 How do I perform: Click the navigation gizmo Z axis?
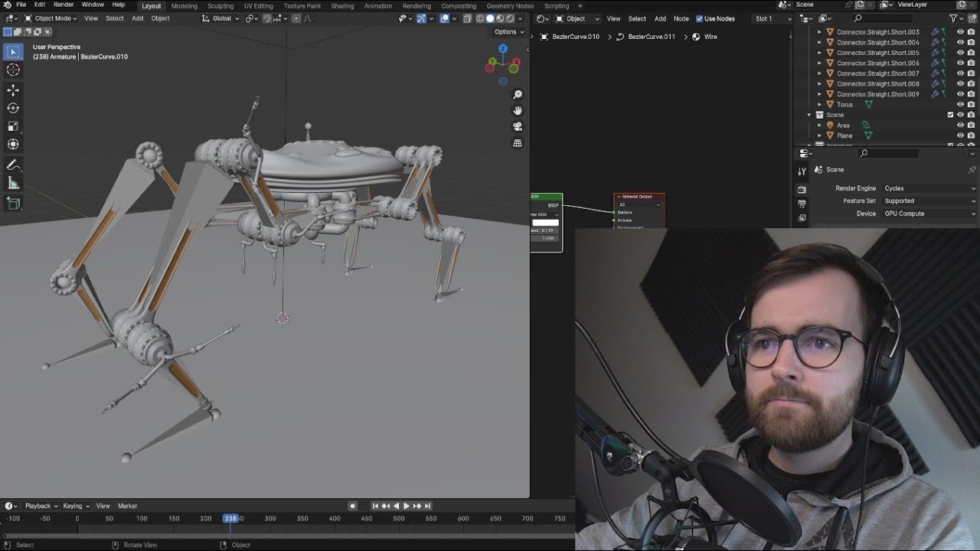click(503, 49)
